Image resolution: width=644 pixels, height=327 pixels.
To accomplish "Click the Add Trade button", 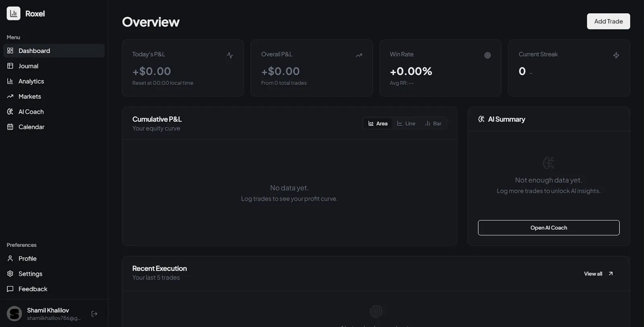I will pos(609,21).
